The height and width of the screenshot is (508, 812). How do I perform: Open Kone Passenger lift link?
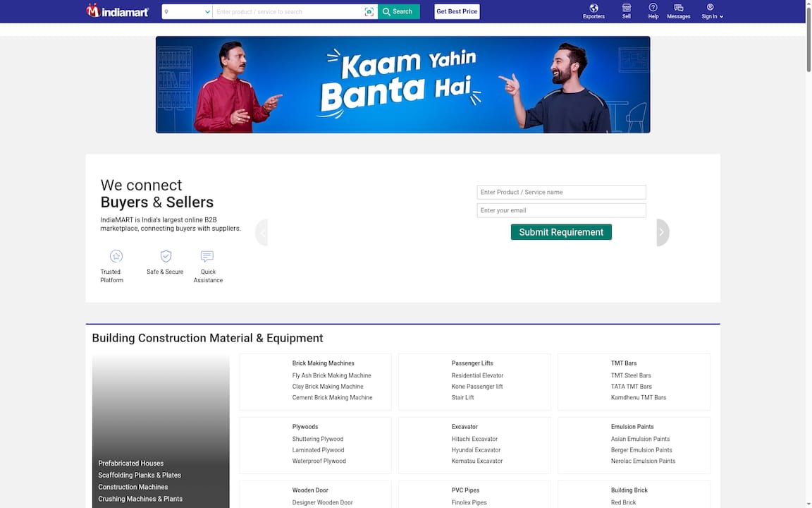coord(477,387)
